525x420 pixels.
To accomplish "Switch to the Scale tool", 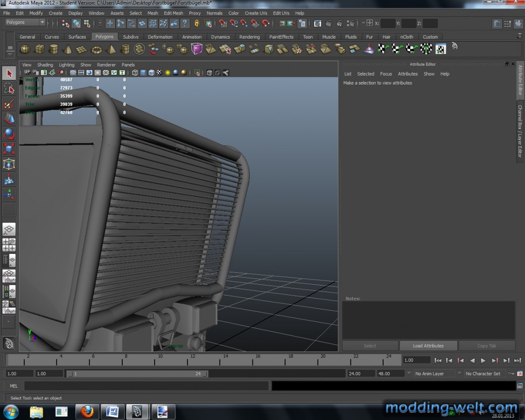I will point(9,149).
